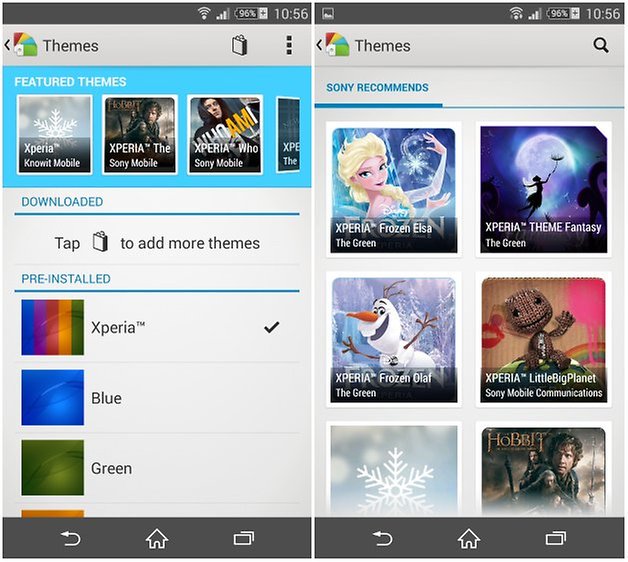Open featured XPERIA Who Am I theme
628x562 pixels.
(x=225, y=135)
